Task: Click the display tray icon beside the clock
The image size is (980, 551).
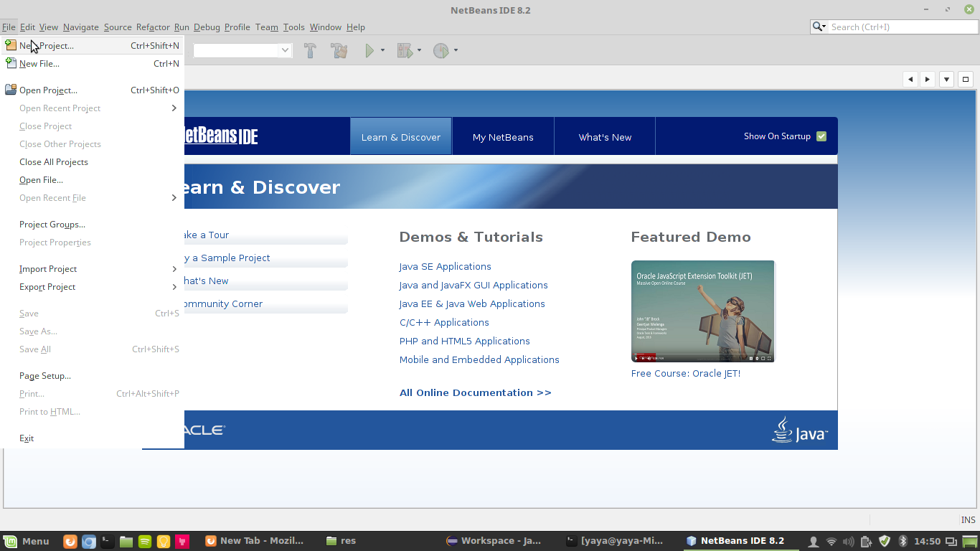Action: pyautogui.click(x=951, y=542)
